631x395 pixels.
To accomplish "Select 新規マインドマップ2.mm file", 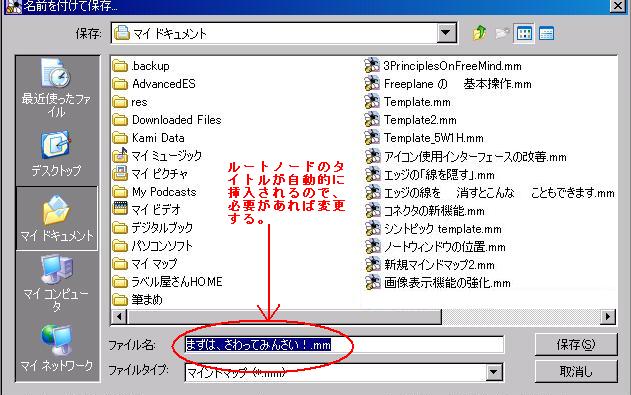I will (x=430, y=264).
